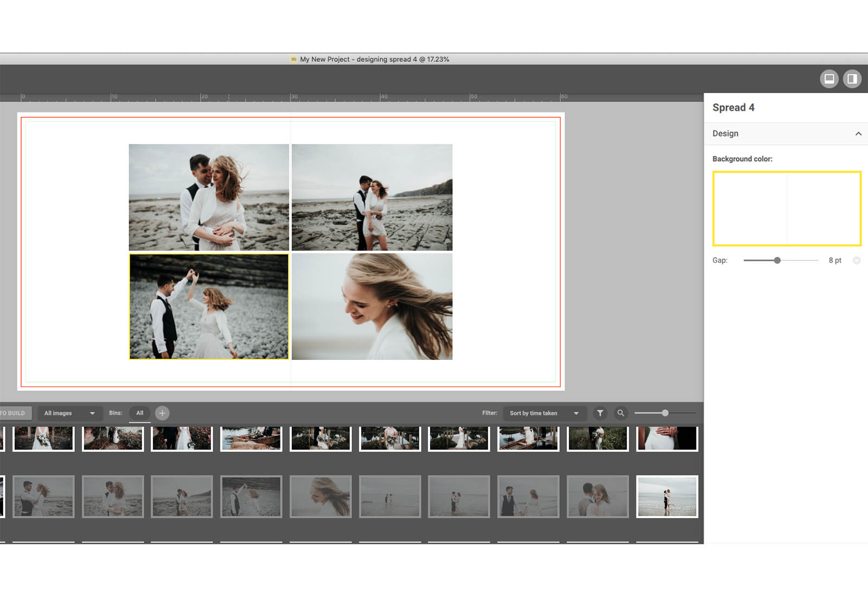The height and width of the screenshot is (597, 868).
Task: Toggle the bottom image panel layout button
Action: click(829, 79)
